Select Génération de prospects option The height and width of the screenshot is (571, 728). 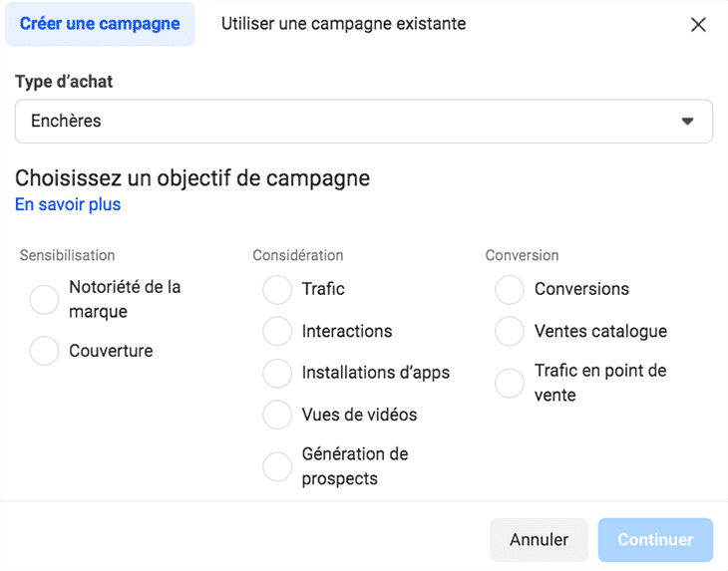277,466
